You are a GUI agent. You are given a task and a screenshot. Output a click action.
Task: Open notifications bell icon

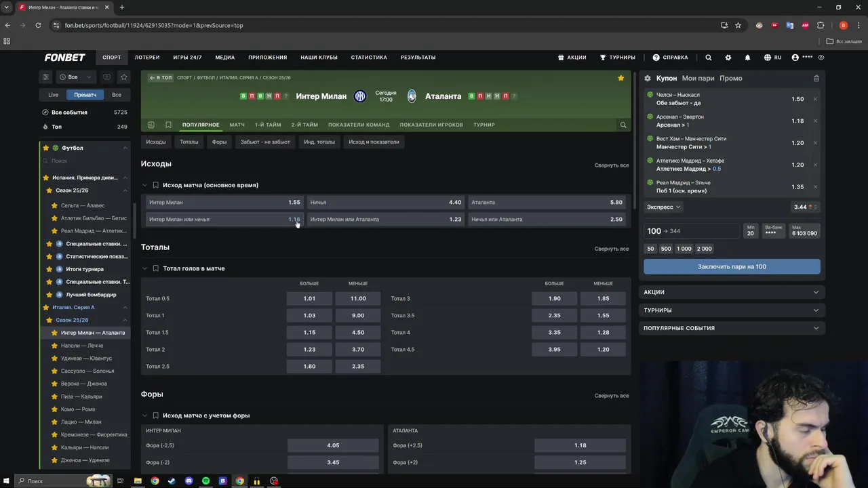pos(747,58)
